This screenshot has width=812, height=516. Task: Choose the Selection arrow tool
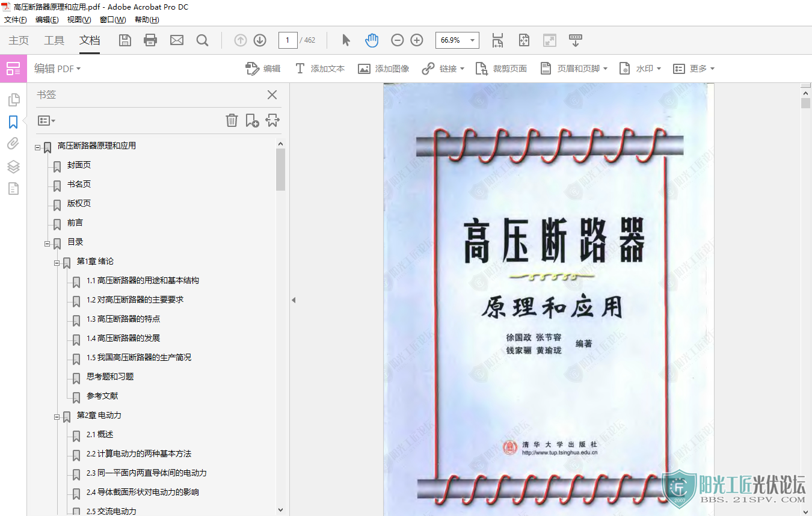tap(346, 40)
